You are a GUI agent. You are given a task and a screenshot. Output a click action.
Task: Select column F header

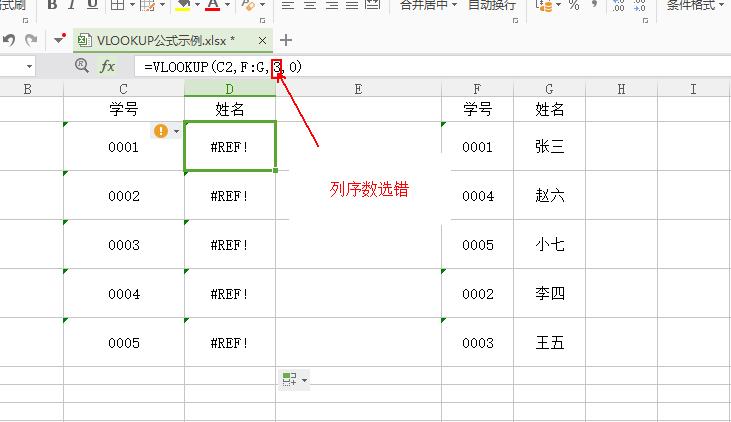(477, 89)
